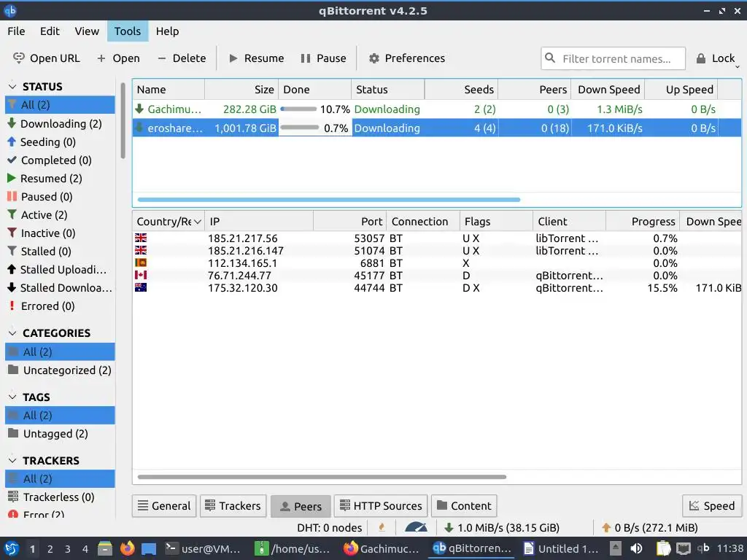
Task: Click the Gachimu torrent progress bar
Action: (298, 109)
